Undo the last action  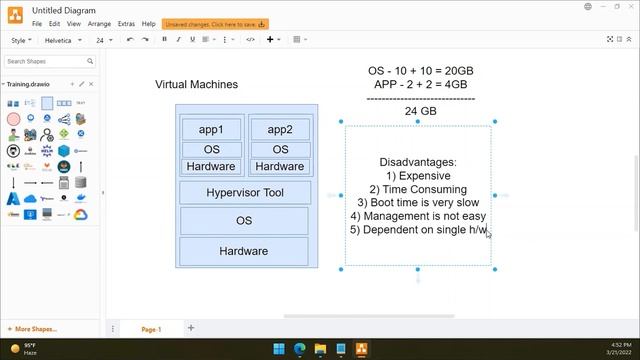(x=130, y=40)
